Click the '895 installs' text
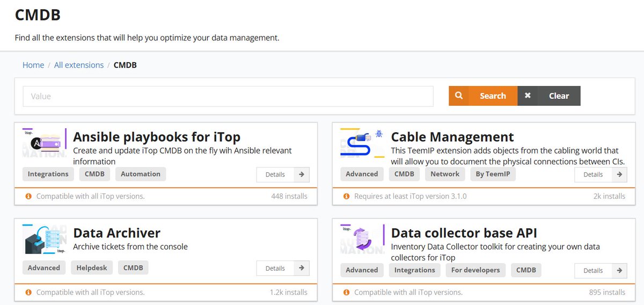Viewport: 644px width, 305px height. pos(607,293)
